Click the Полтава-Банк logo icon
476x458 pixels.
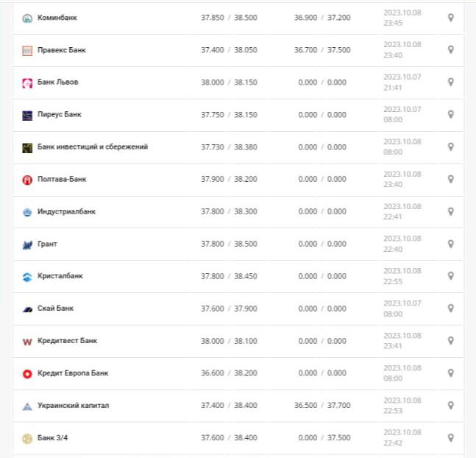(27, 180)
